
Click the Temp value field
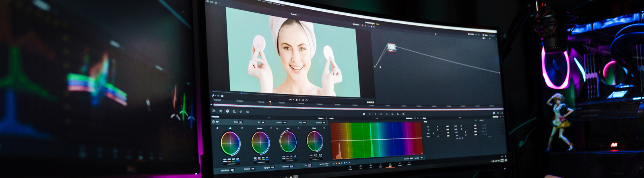click(240, 122)
